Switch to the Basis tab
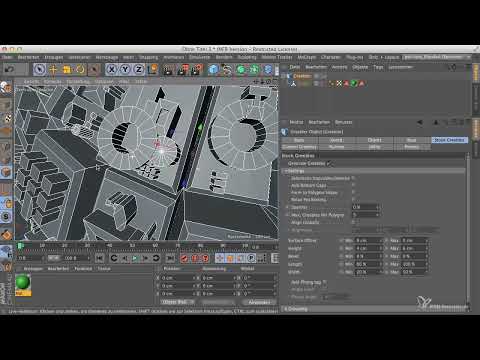 [299, 140]
